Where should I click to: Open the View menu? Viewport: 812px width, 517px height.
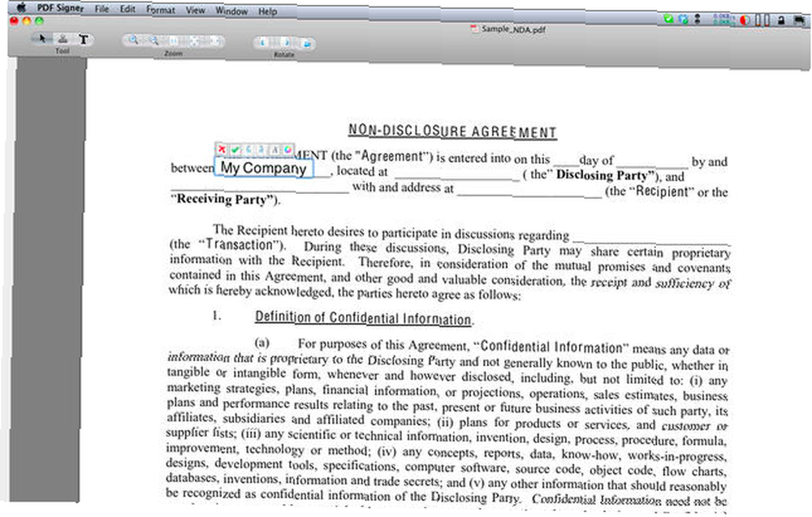point(195,11)
